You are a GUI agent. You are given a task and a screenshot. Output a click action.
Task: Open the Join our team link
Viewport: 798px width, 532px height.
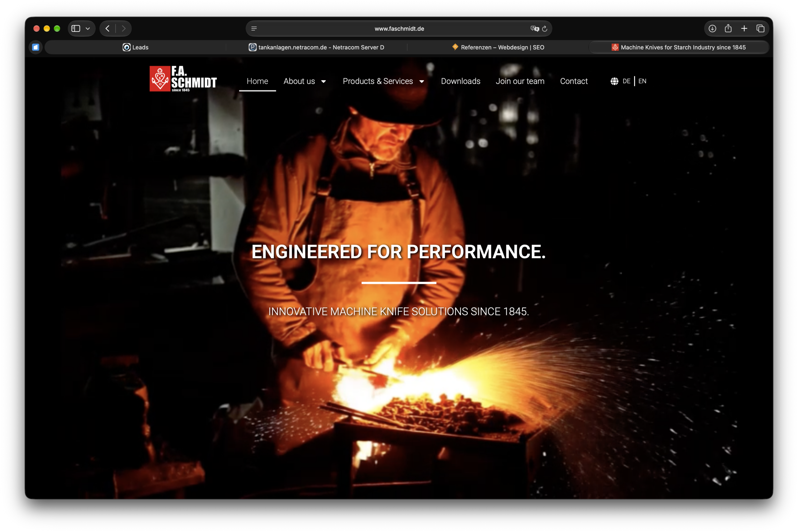[520, 81]
